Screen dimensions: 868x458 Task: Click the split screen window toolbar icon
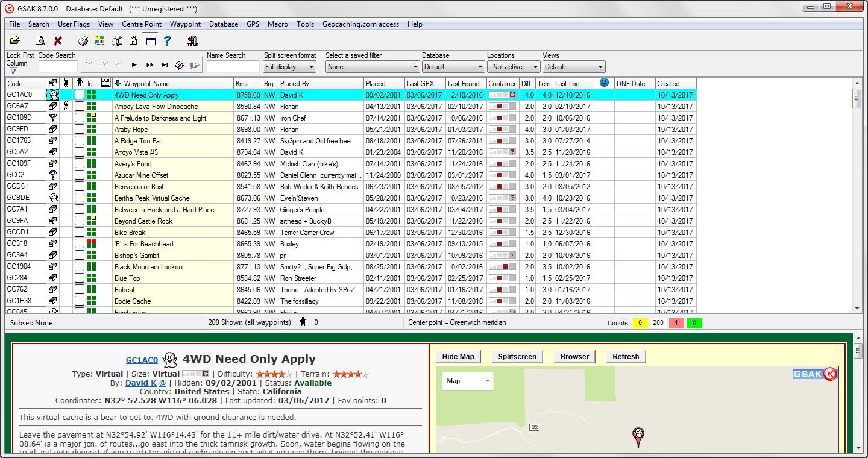click(x=151, y=41)
